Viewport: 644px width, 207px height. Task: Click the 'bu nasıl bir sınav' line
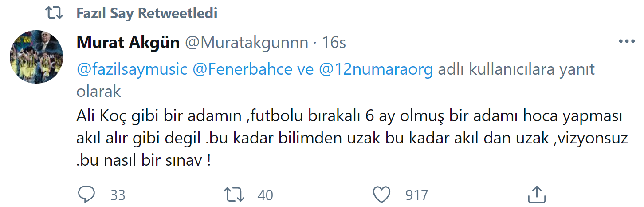tap(143, 161)
